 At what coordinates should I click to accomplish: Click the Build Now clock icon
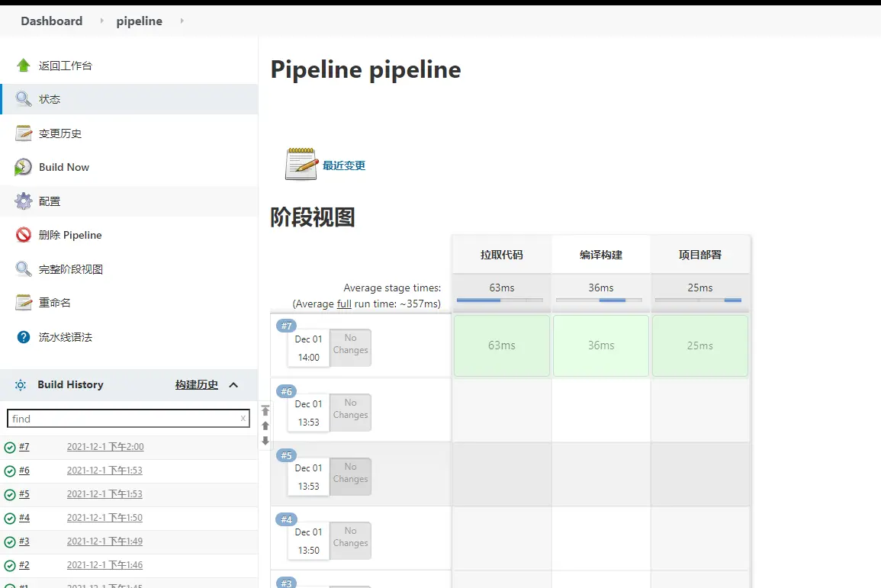(24, 167)
